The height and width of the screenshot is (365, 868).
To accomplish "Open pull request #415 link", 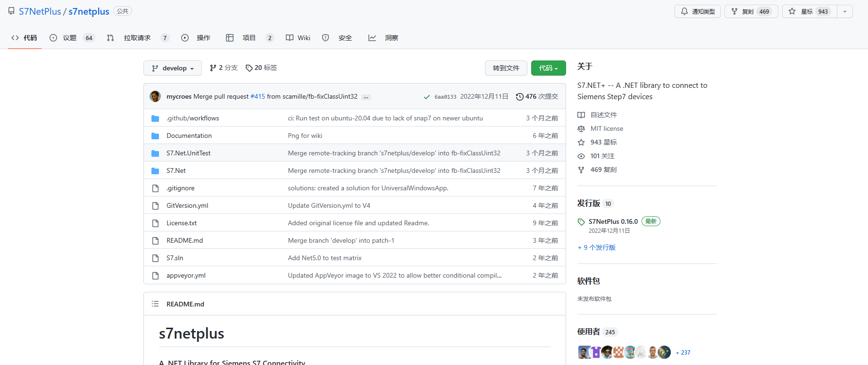I will pos(258,96).
